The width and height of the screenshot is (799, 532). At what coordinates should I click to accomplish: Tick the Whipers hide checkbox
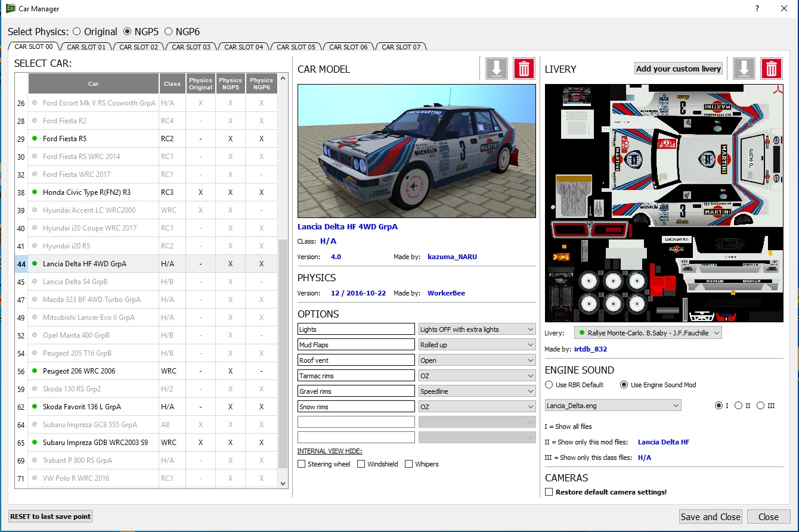point(409,464)
